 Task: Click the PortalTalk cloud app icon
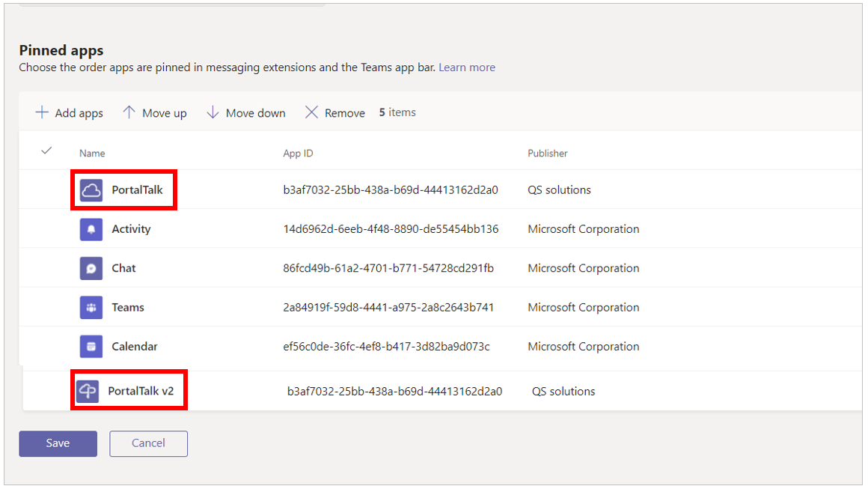91,190
